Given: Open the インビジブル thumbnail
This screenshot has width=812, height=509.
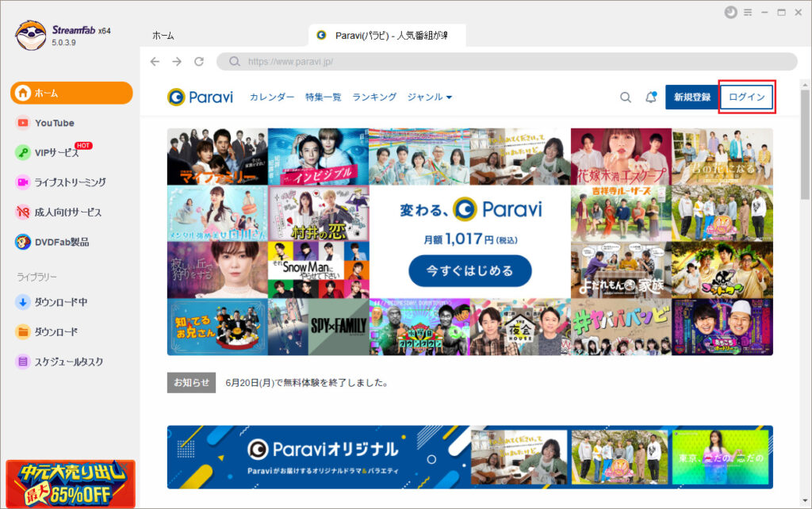Looking at the screenshot, I should [x=319, y=156].
